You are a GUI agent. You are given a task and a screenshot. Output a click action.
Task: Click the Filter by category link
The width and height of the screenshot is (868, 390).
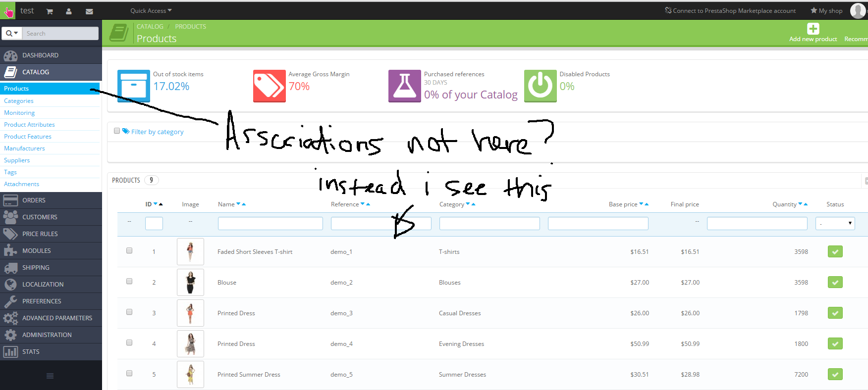pyautogui.click(x=157, y=132)
